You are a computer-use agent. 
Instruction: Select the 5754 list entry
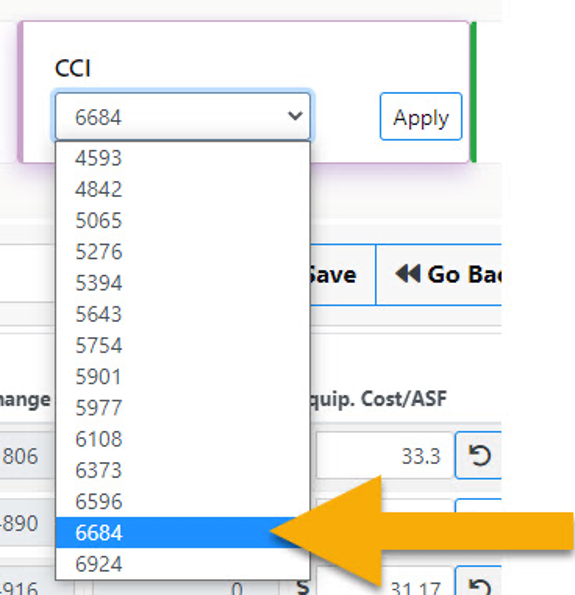point(183,345)
